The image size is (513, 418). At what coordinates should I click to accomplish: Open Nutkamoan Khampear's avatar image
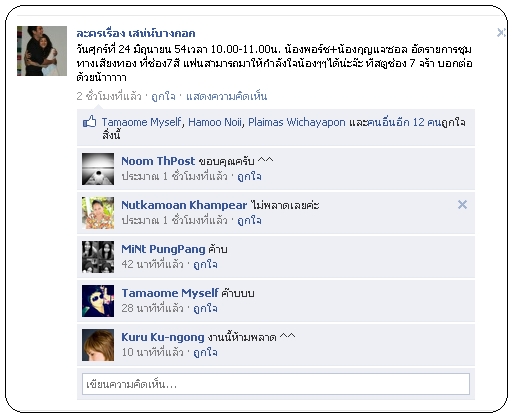pyautogui.click(x=98, y=213)
